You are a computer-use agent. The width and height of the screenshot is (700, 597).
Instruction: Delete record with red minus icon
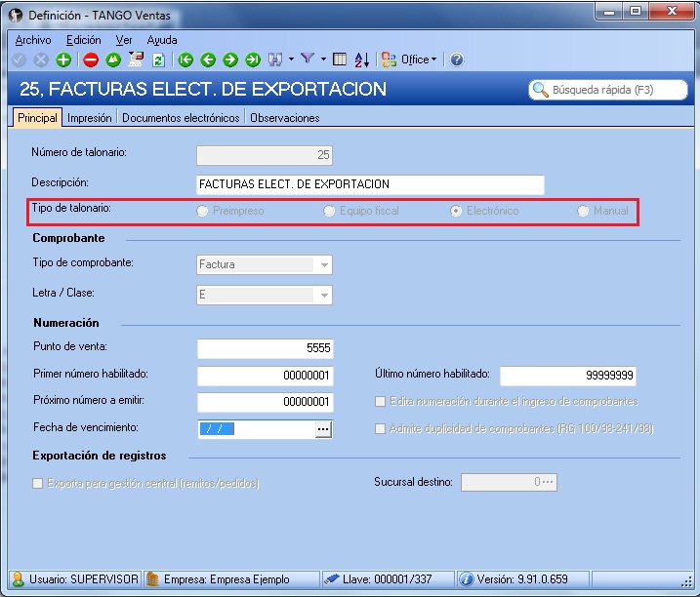point(91,60)
